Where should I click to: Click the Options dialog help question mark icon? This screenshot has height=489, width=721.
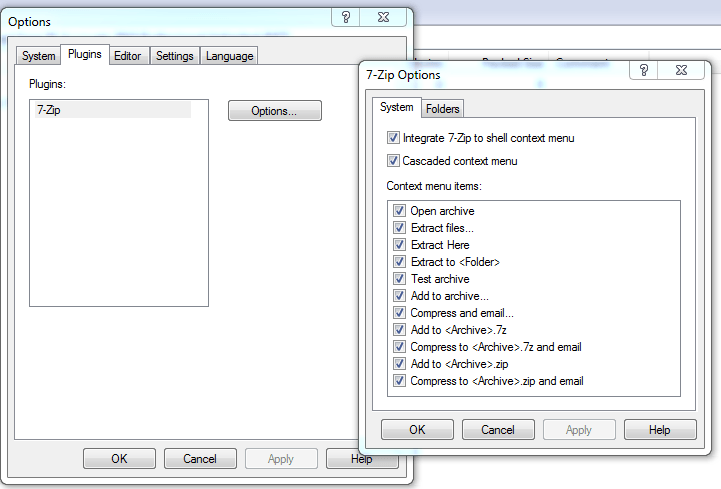point(346,17)
